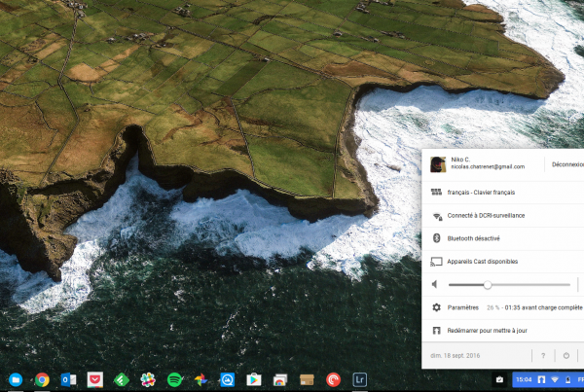Image resolution: width=584 pixels, height=392 pixels.
Task: Open Paramètres settings entry
Action: click(463, 307)
